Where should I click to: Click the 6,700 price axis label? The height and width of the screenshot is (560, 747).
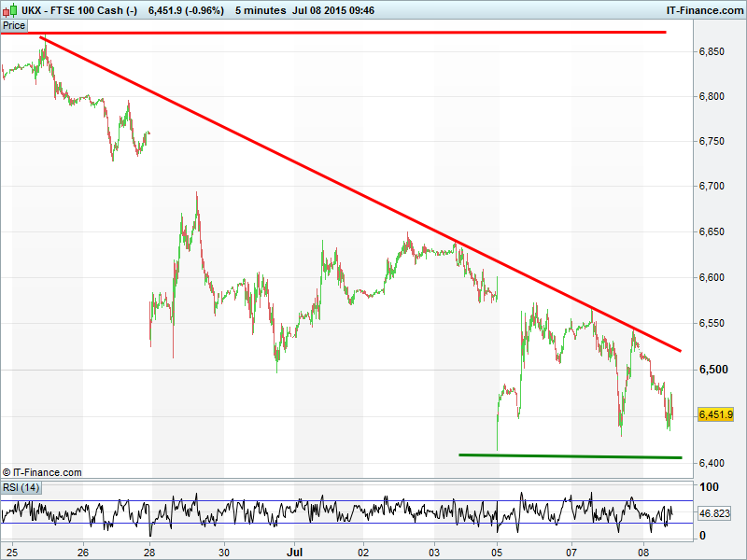point(712,186)
